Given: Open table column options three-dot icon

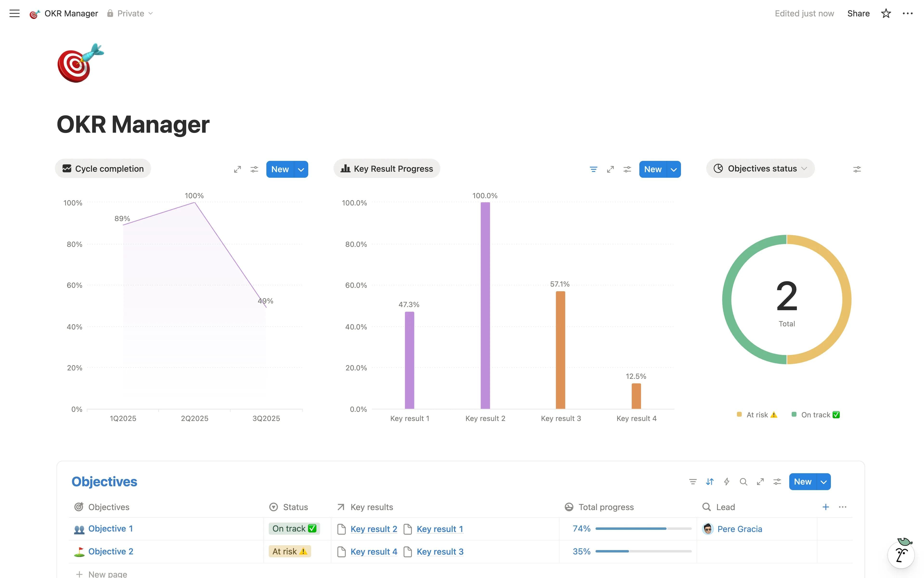Looking at the screenshot, I should 843,507.
